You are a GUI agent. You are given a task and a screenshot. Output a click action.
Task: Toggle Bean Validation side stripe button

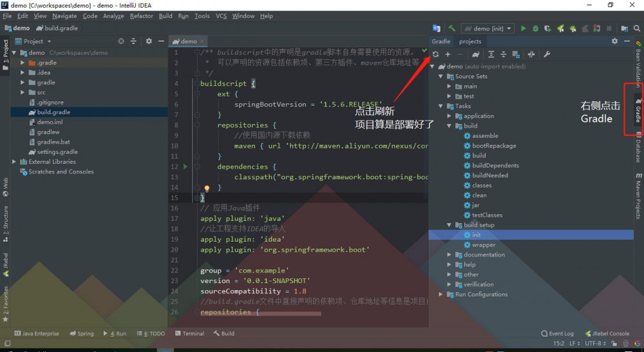point(638,64)
